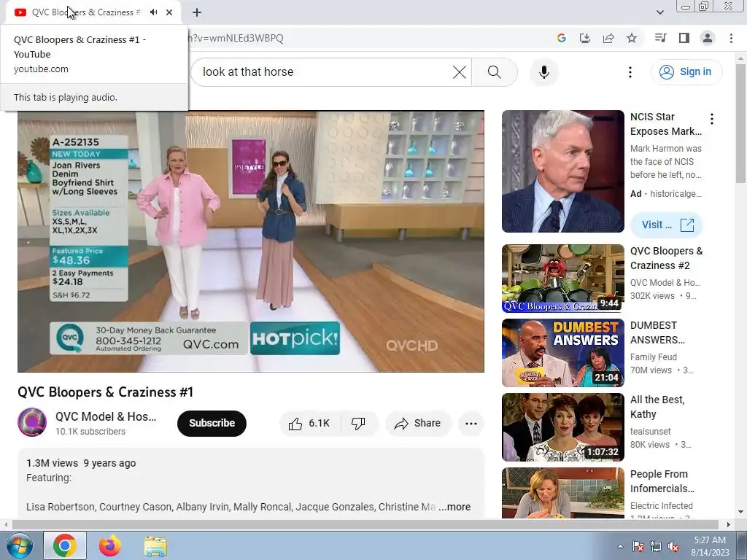Click title People From Infomercials...

pyautogui.click(x=662, y=481)
